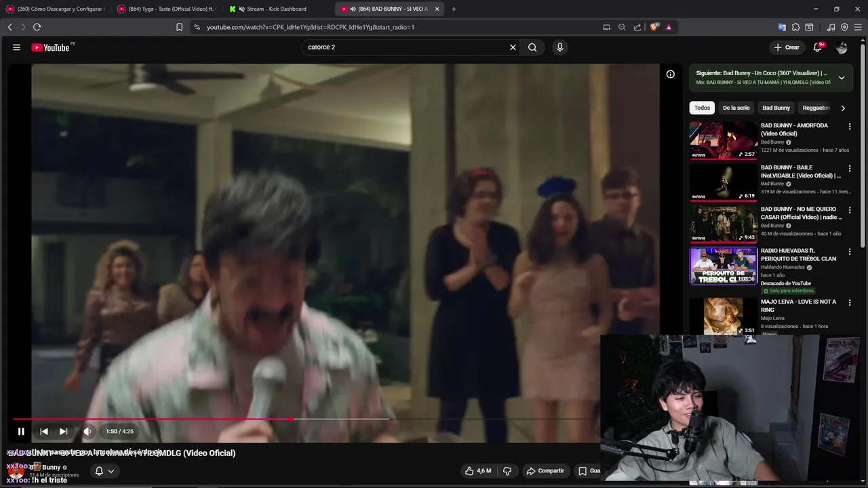868x488 pixels.
Task: Run the search with the magnifier button
Action: point(532,47)
